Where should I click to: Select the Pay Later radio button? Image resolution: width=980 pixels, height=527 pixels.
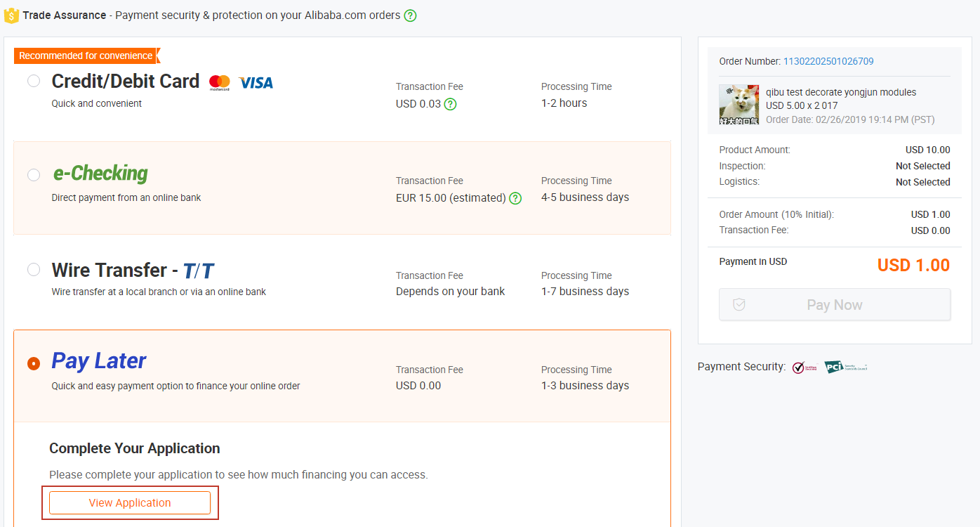click(x=34, y=363)
